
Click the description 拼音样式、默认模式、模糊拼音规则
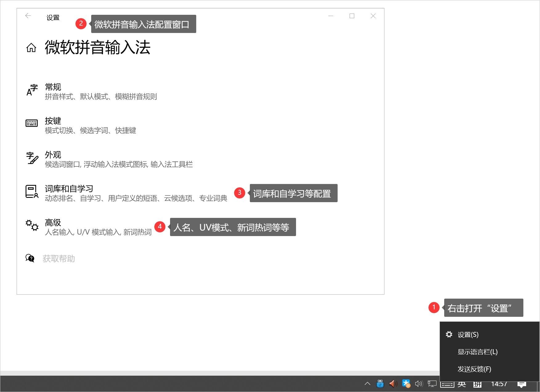[101, 97]
